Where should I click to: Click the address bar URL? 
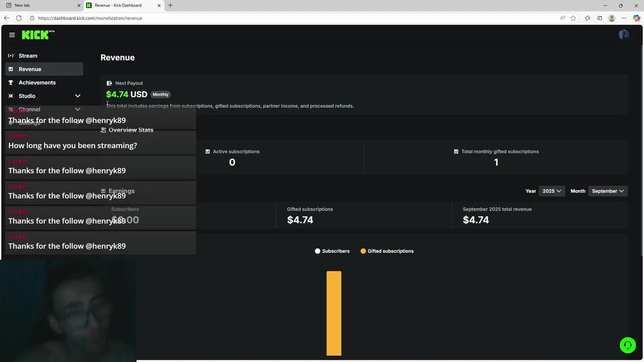click(x=90, y=18)
